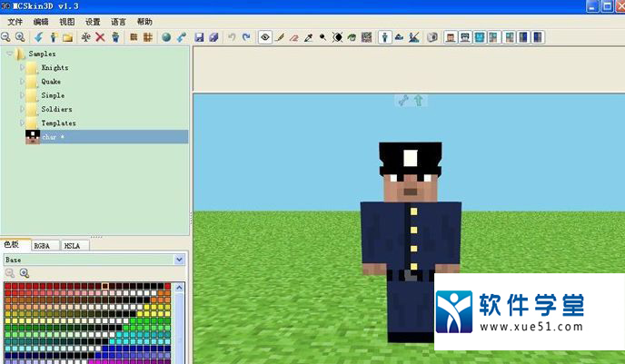Click the save all disks icon

214,37
